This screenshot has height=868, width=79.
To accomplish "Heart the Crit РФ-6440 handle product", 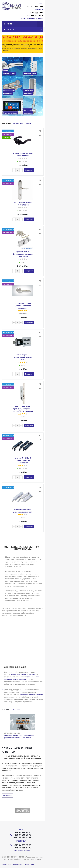I will point(40,281).
